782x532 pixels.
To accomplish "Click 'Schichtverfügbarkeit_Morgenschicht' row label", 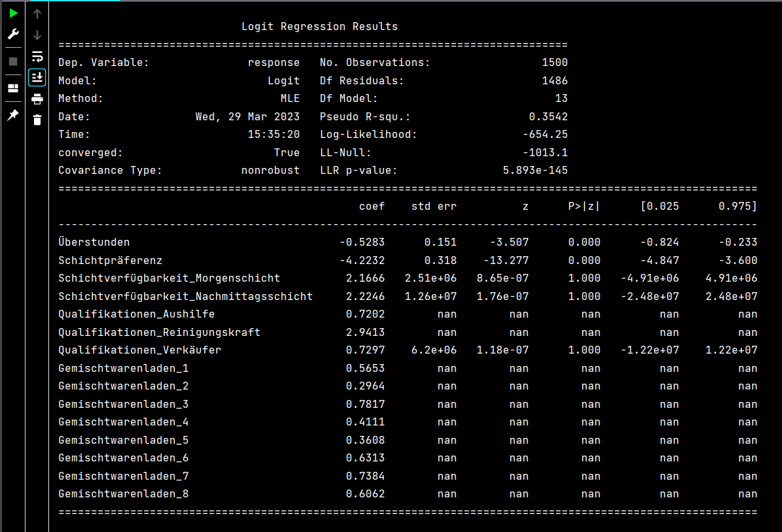I will 169,278.
